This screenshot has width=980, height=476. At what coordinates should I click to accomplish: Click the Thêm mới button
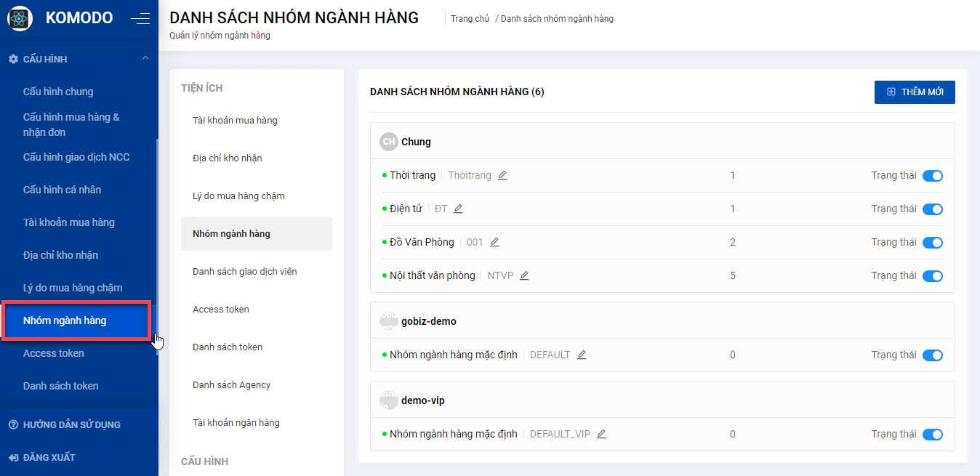point(914,92)
